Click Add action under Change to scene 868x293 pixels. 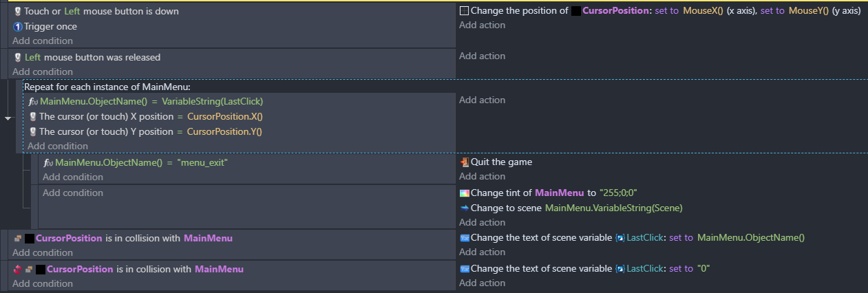[x=482, y=222]
